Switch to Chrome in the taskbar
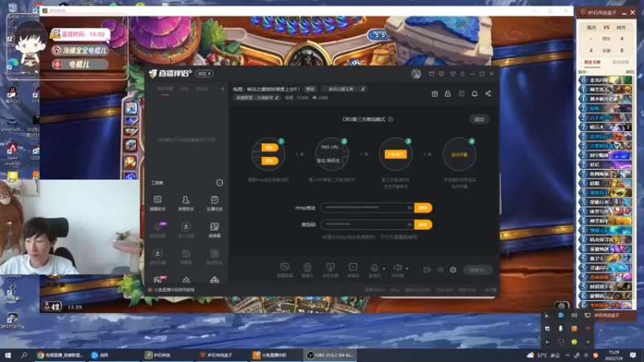 (60, 355)
